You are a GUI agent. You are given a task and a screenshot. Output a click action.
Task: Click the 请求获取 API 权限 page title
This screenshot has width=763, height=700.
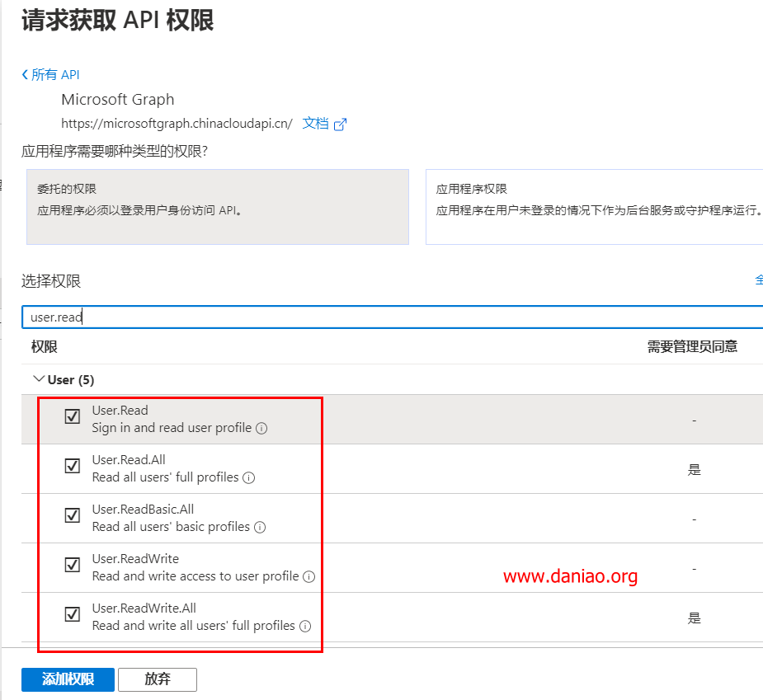click(x=117, y=21)
